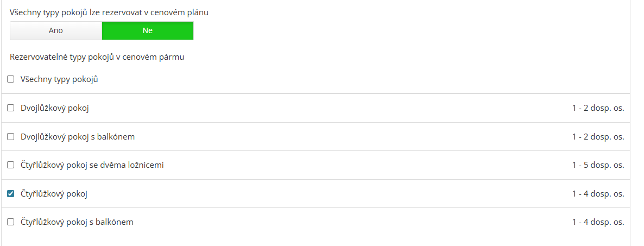Click the 'Všechny typy pokojů lze rezervovat' heading
The width and height of the screenshot is (644, 246).
tap(109, 12)
